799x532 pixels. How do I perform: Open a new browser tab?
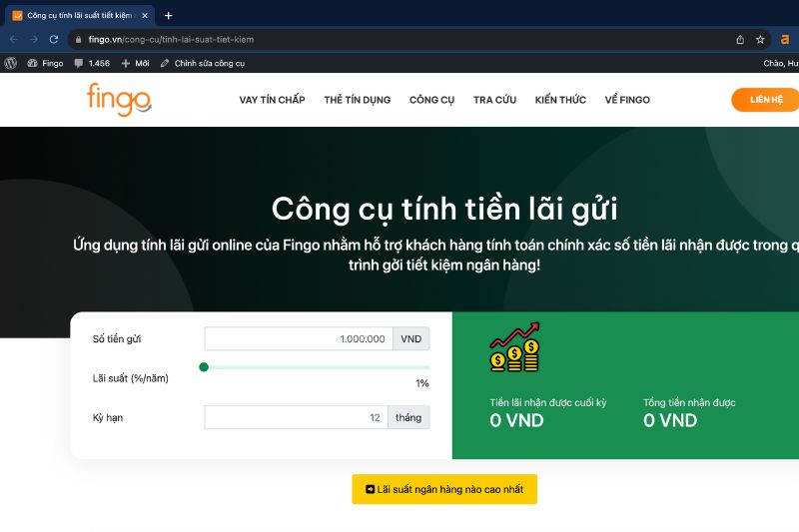tap(168, 16)
